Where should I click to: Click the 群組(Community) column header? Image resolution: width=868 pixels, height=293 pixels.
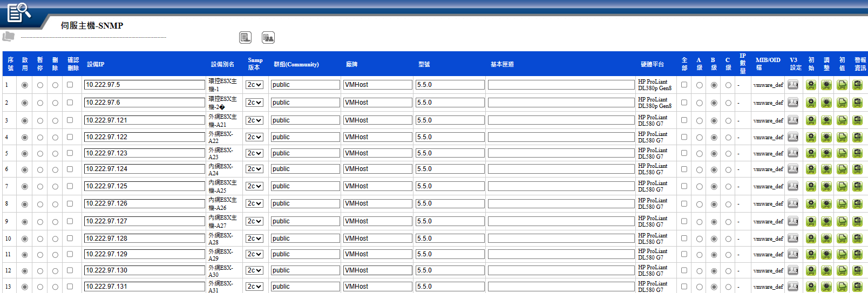coord(296,64)
